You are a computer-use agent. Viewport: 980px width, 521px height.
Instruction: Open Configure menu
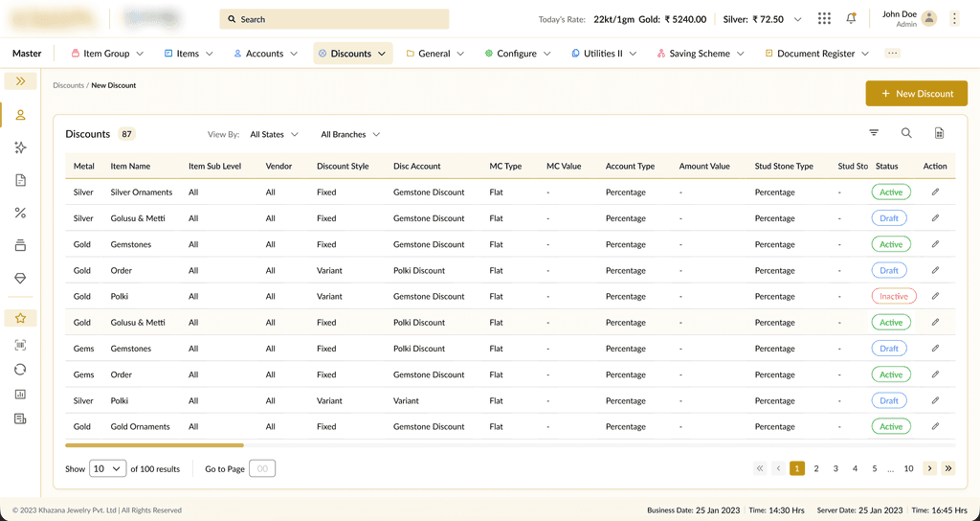(518, 54)
